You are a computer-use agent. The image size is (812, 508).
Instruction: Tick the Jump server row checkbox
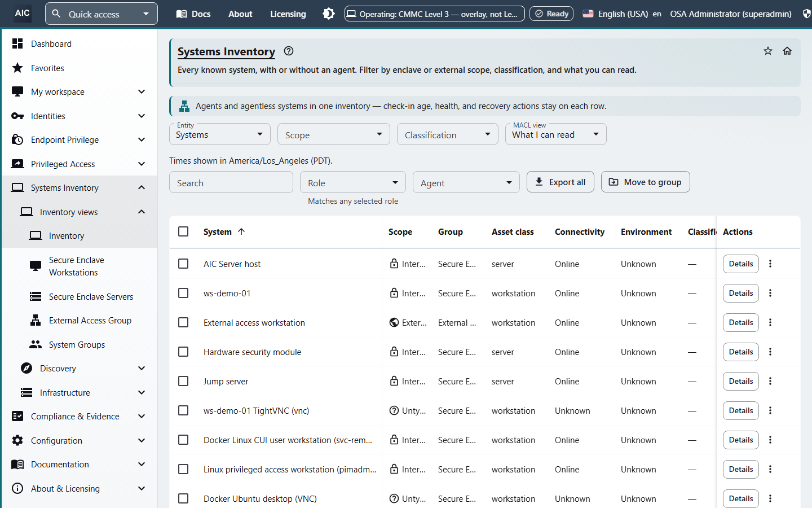tap(183, 381)
